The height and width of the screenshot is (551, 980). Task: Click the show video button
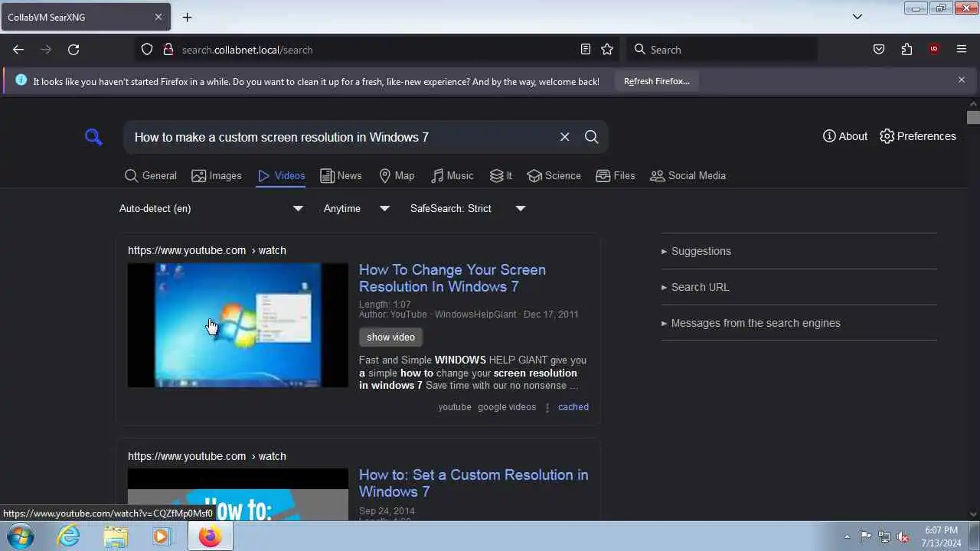[390, 337]
